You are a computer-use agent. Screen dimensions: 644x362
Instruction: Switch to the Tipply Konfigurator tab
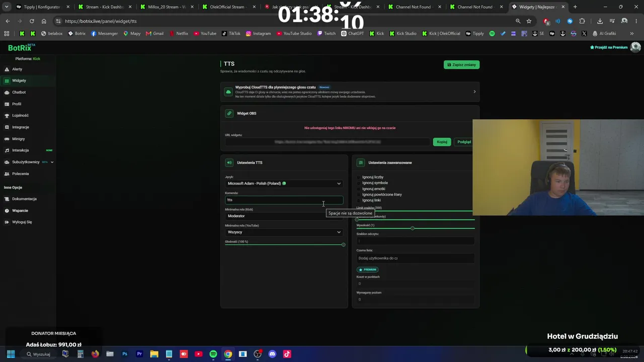click(x=43, y=7)
